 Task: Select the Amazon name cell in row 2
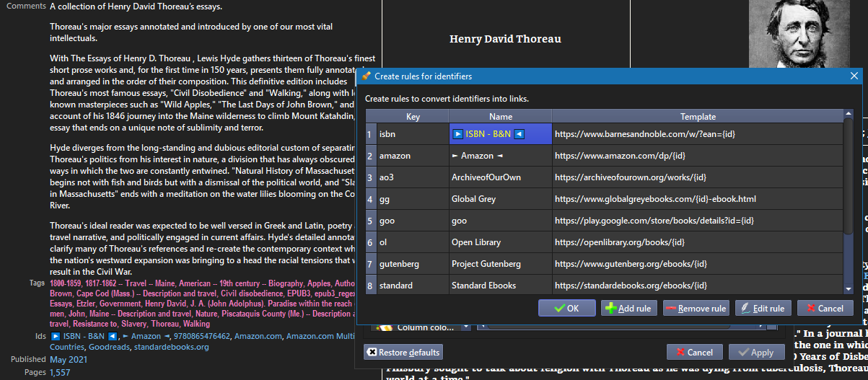pos(500,156)
